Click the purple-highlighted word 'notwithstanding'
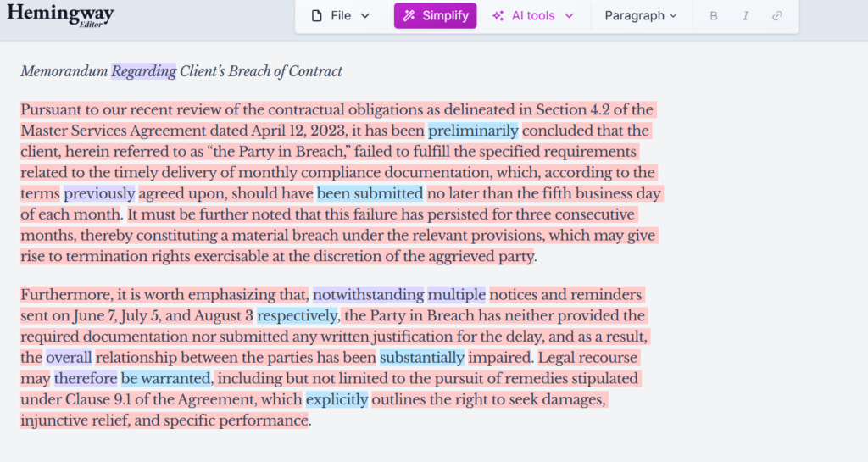The image size is (868, 462). click(368, 295)
